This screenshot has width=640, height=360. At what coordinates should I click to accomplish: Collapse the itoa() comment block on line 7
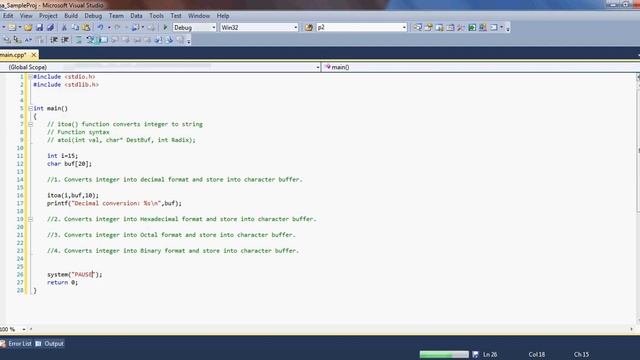[x=30, y=124]
